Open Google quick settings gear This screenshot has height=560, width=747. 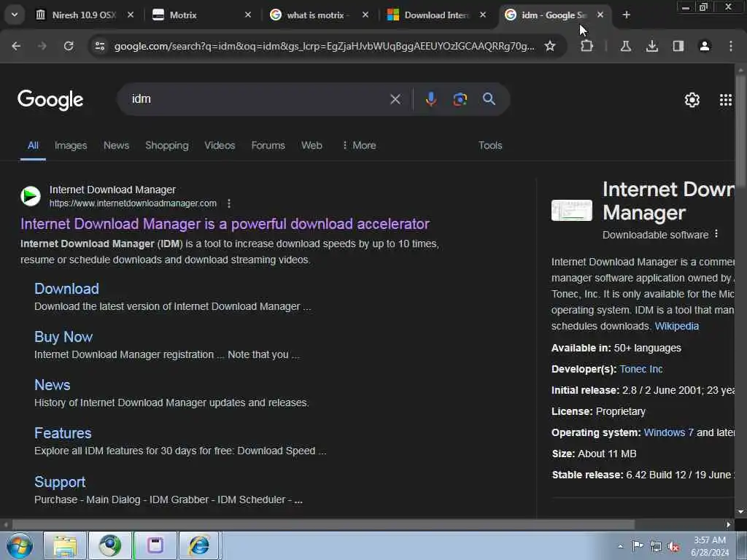(x=692, y=99)
